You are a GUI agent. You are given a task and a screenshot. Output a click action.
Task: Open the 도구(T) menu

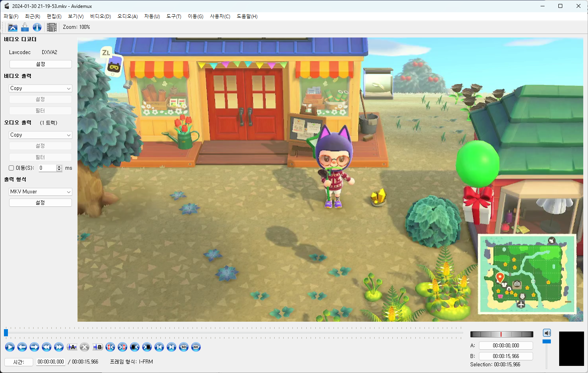(174, 16)
